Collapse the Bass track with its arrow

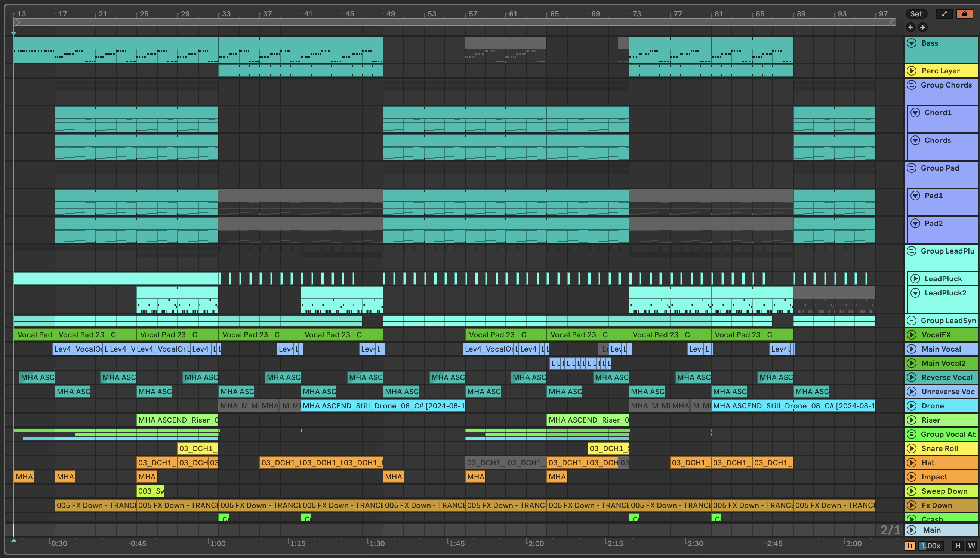(x=912, y=43)
